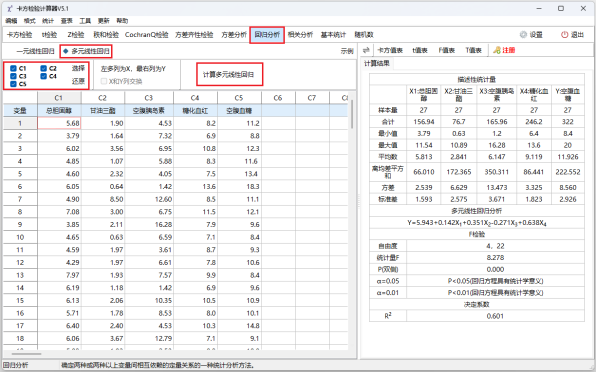This screenshot has width=596, height=372.
Task: Click the regression equation Y=5.943+0.142X1 line
Action: pyautogui.click(x=477, y=223)
